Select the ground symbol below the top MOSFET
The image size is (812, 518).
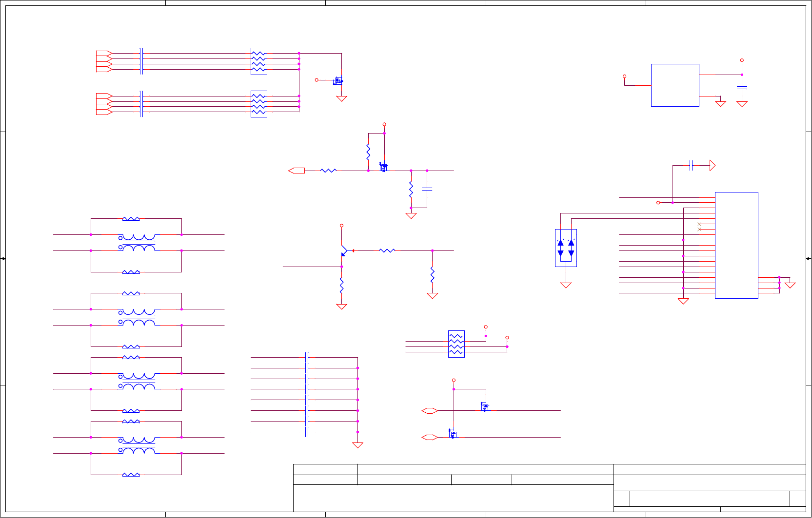click(x=341, y=98)
